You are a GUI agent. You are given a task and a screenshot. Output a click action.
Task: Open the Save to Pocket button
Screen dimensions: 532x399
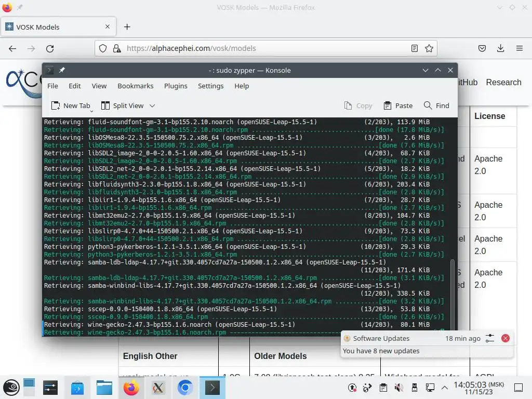[x=482, y=48]
